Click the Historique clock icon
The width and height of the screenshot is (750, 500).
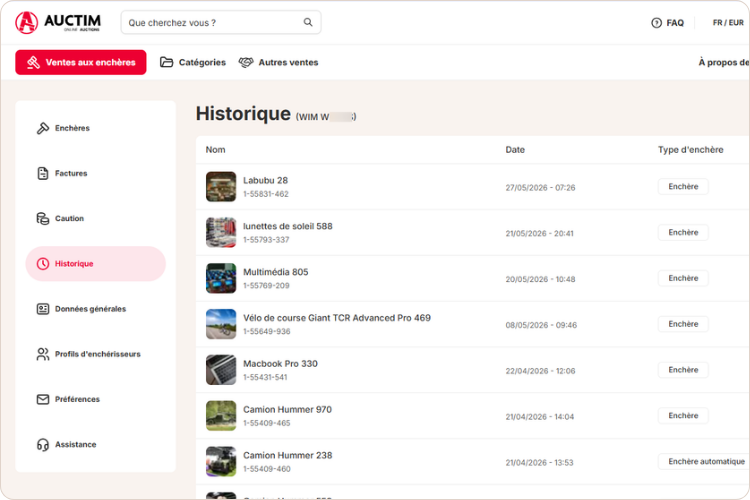point(43,264)
